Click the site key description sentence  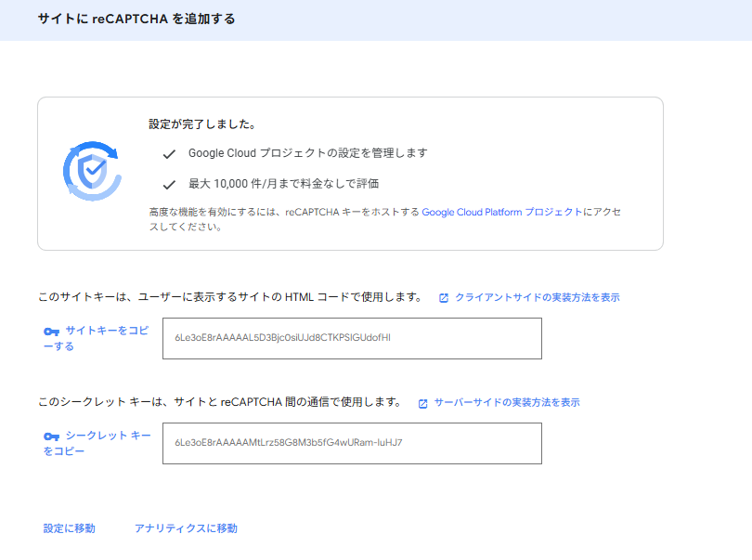229,297
